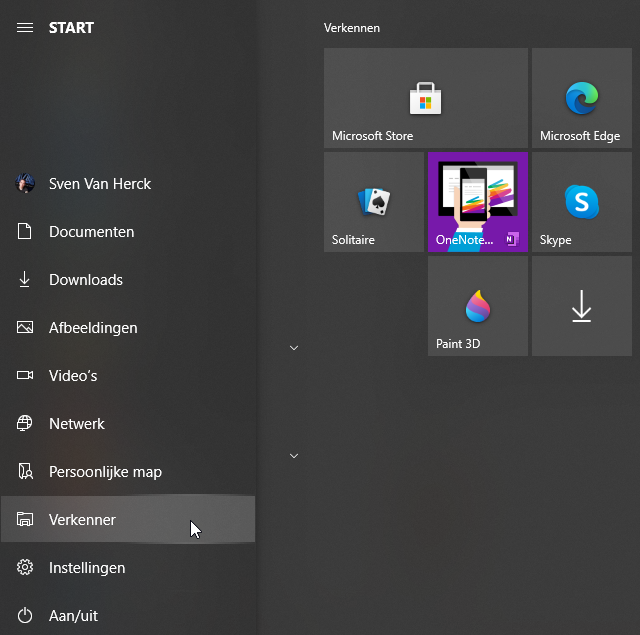The height and width of the screenshot is (635, 640).
Task: Open Netwerk label in sidebar
Action: coord(77,424)
